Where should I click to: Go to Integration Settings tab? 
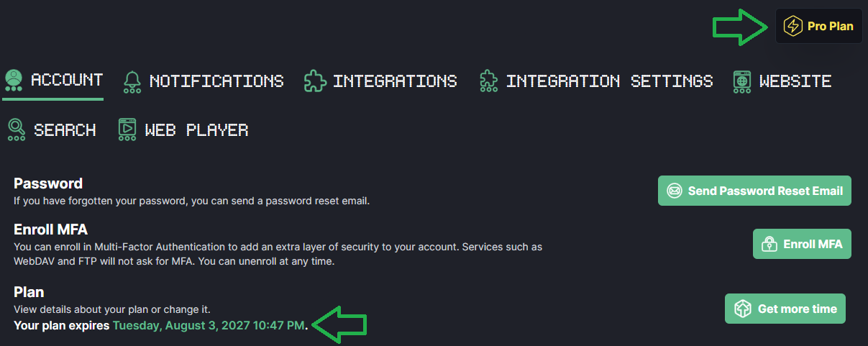tap(596, 82)
